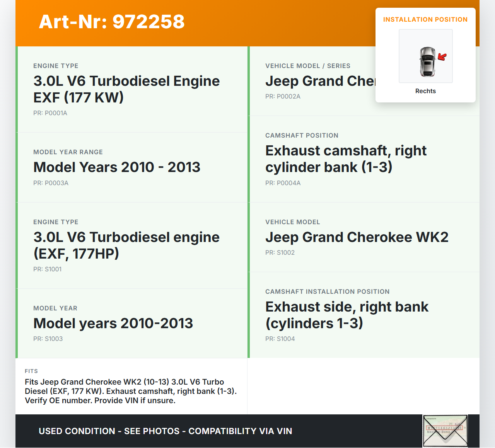Select the Rechts position label
This screenshot has width=495, height=448.
pyautogui.click(x=425, y=91)
